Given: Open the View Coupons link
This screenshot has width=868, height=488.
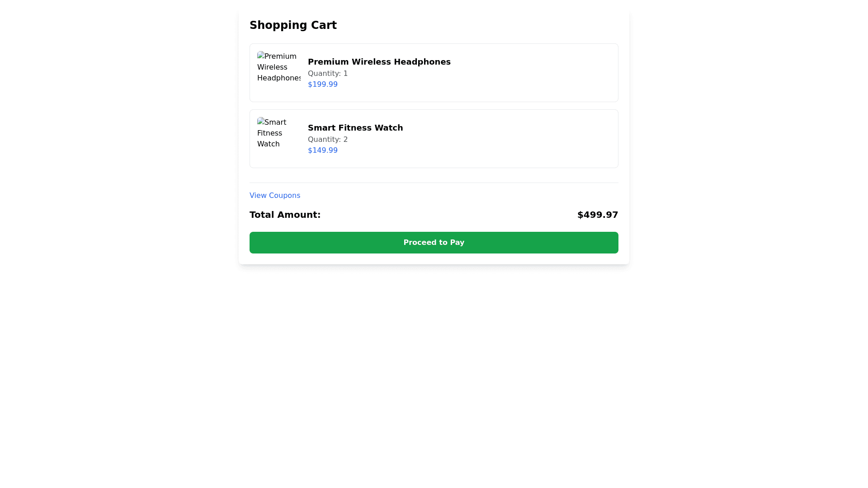Looking at the screenshot, I should pyautogui.click(x=274, y=195).
